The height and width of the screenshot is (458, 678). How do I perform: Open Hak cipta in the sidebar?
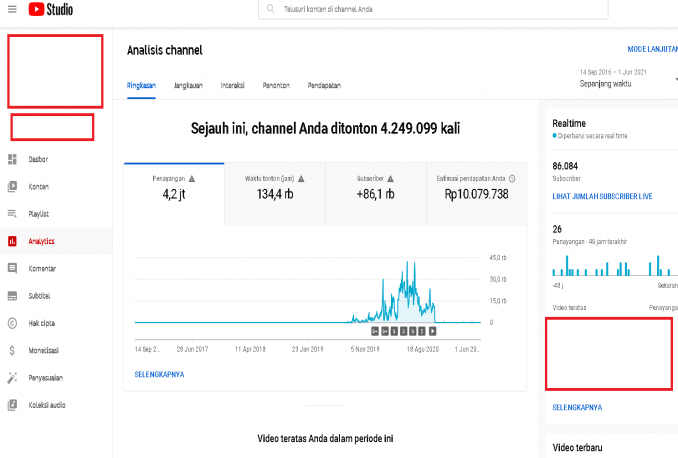[41, 323]
